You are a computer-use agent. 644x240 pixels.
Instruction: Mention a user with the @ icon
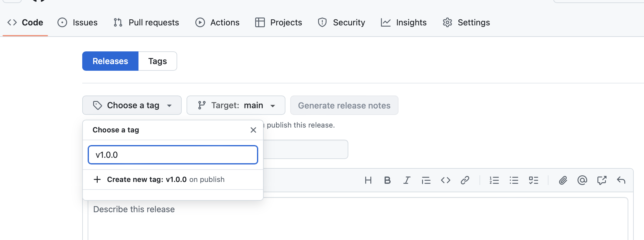point(582,180)
